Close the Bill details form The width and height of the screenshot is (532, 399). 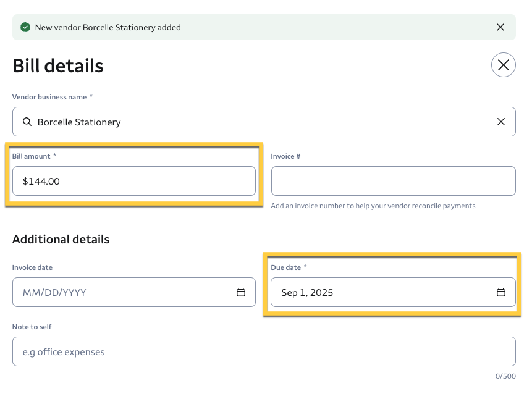503,65
